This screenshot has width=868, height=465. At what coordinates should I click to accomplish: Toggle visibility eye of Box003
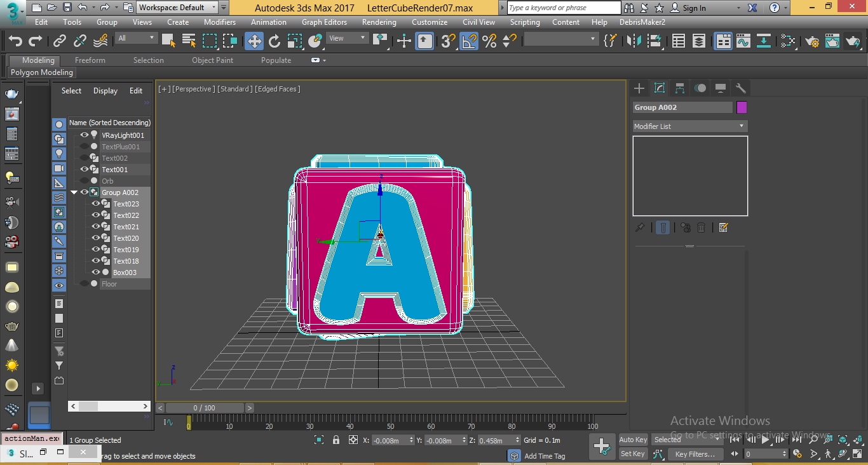click(x=95, y=273)
